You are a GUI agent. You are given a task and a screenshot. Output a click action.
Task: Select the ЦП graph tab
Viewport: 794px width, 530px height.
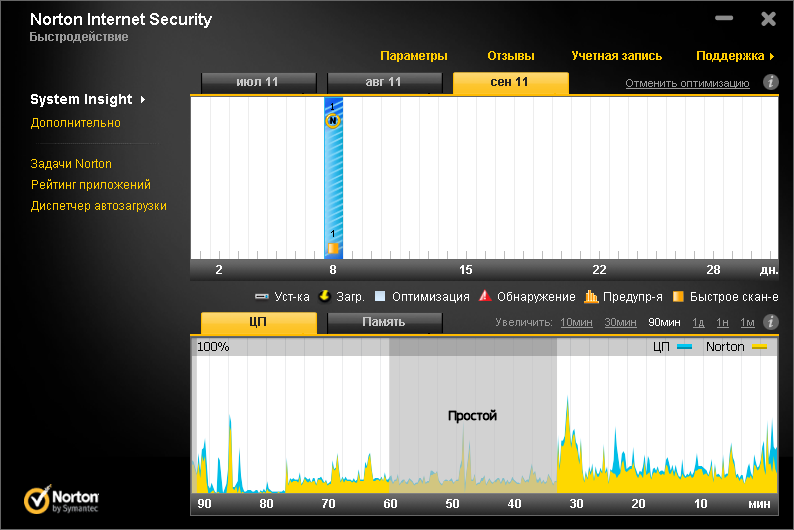click(258, 322)
